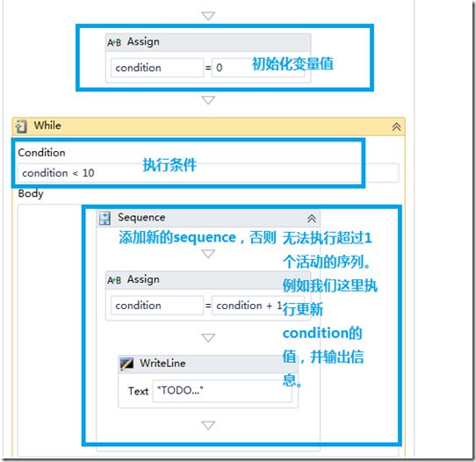Select the inner Assign activity header
476x462 pixels.
tap(208, 280)
